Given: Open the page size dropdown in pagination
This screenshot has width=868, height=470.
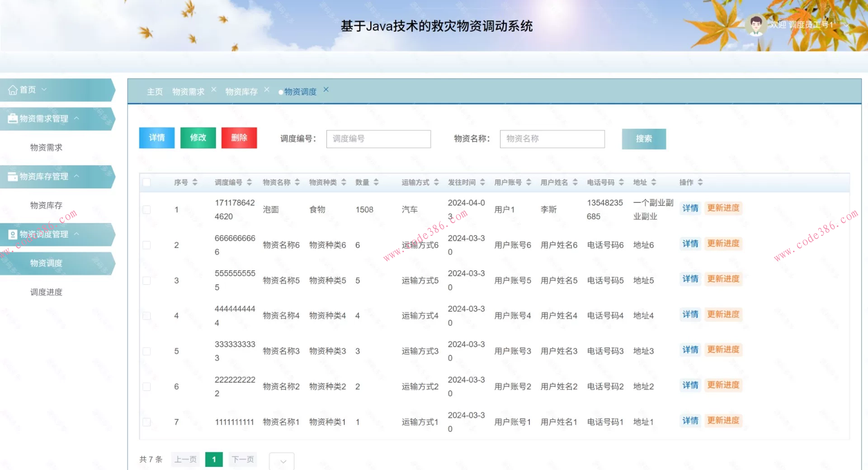Looking at the screenshot, I should [281, 460].
